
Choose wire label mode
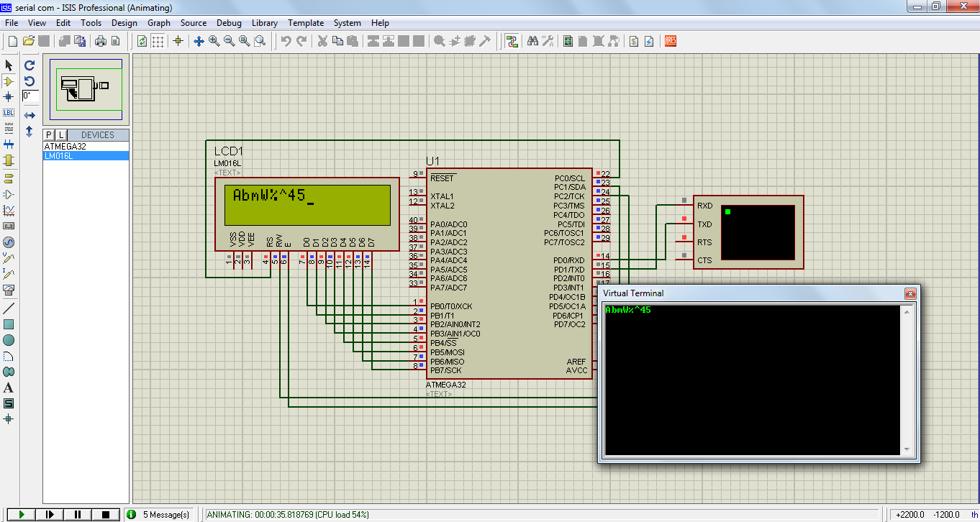(x=9, y=112)
